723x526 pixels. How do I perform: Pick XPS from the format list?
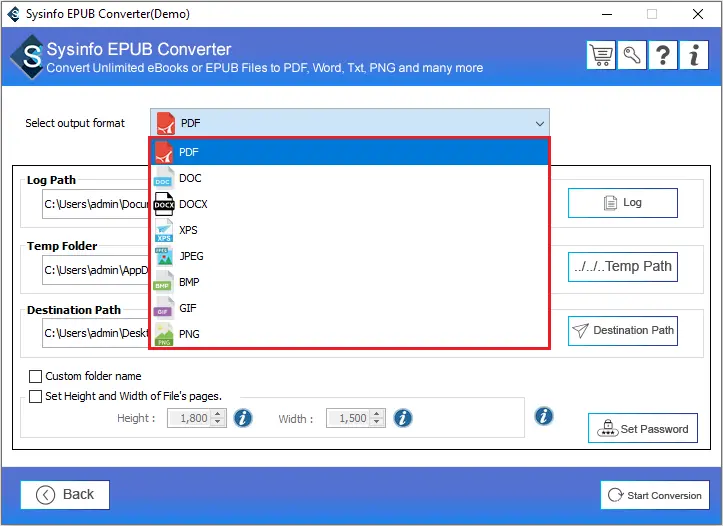[x=350, y=230]
